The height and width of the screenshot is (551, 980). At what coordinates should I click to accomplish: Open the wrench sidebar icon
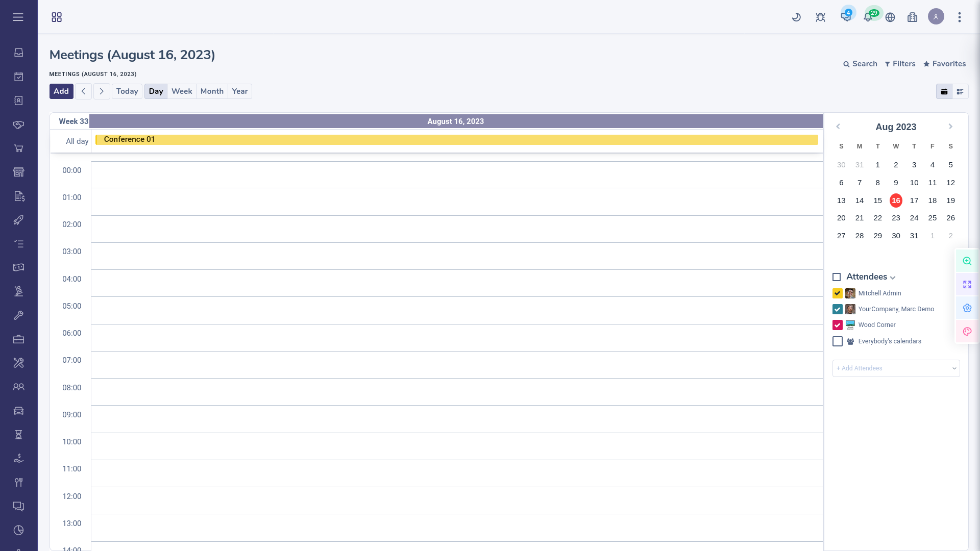[x=18, y=315]
